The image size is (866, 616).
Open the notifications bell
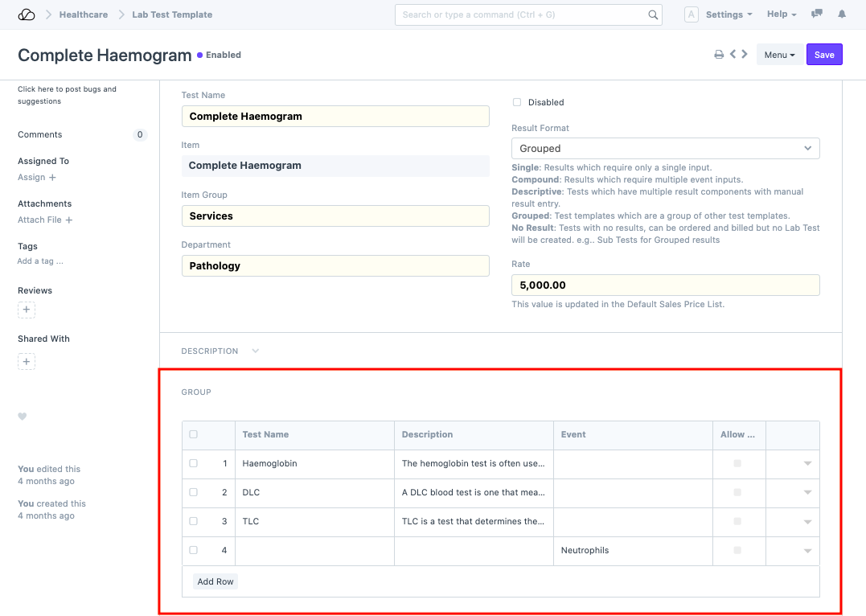coord(842,14)
